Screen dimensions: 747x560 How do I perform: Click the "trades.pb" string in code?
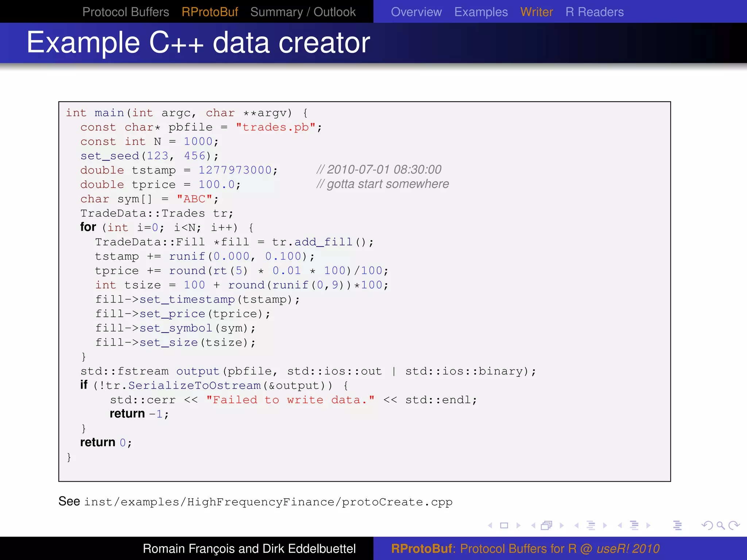coord(276,127)
